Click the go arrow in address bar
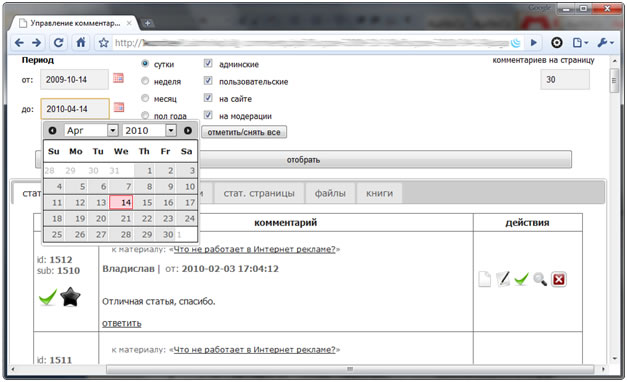 [x=533, y=42]
